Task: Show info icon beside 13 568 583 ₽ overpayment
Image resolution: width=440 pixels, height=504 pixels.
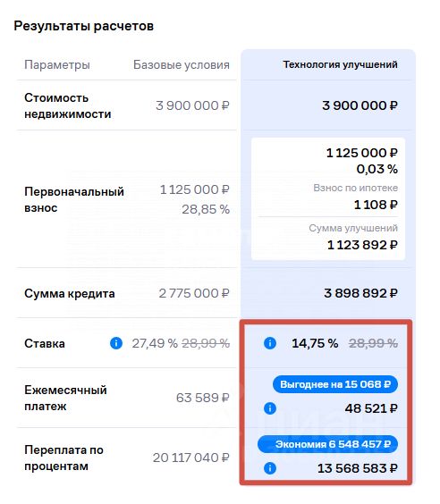Action: point(270,468)
